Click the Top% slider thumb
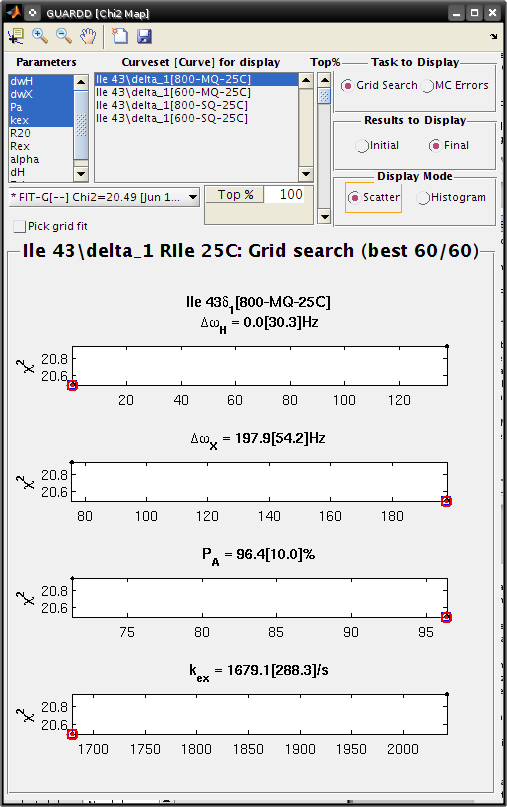This screenshot has width=507, height=807. (x=324, y=96)
